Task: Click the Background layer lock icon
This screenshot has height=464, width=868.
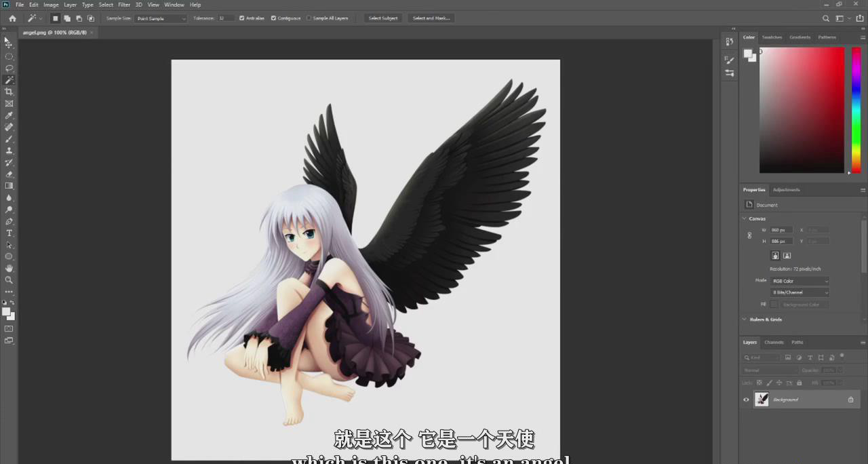Action: coord(850,400)
